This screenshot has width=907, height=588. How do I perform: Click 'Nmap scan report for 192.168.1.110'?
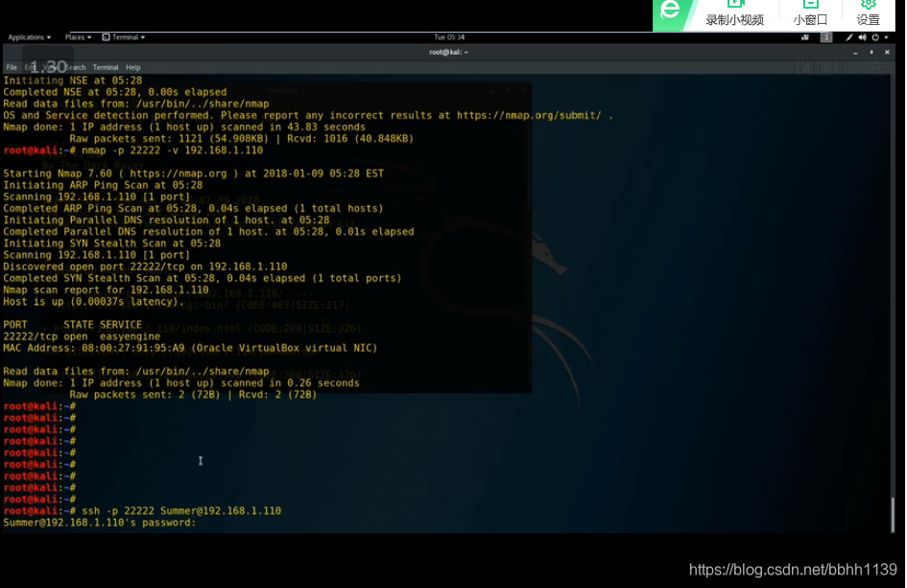click(x=106, y=291)
